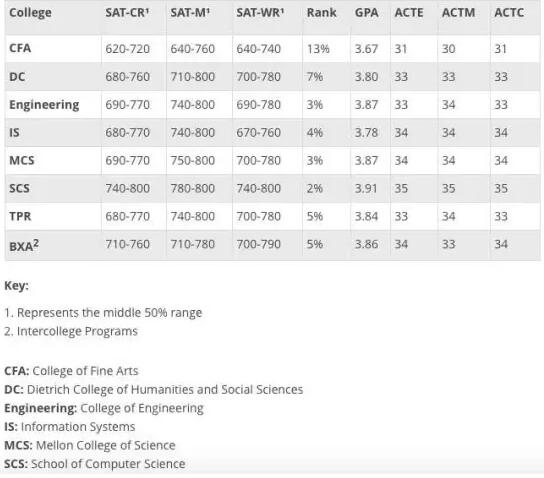This screenshot has height=478, width=544.
Task: Select the TPR row label
Action: tap(20, 216)
